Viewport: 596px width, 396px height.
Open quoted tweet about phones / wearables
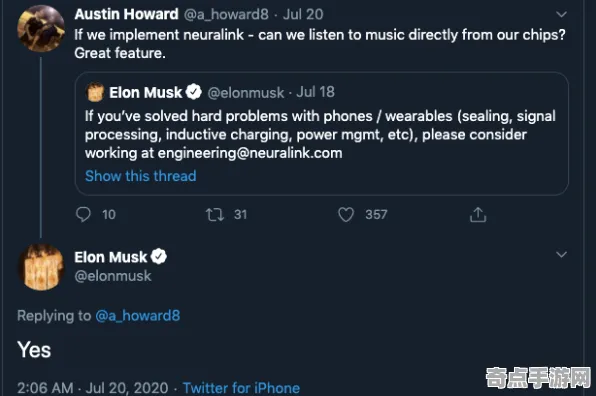coord(322,133)
